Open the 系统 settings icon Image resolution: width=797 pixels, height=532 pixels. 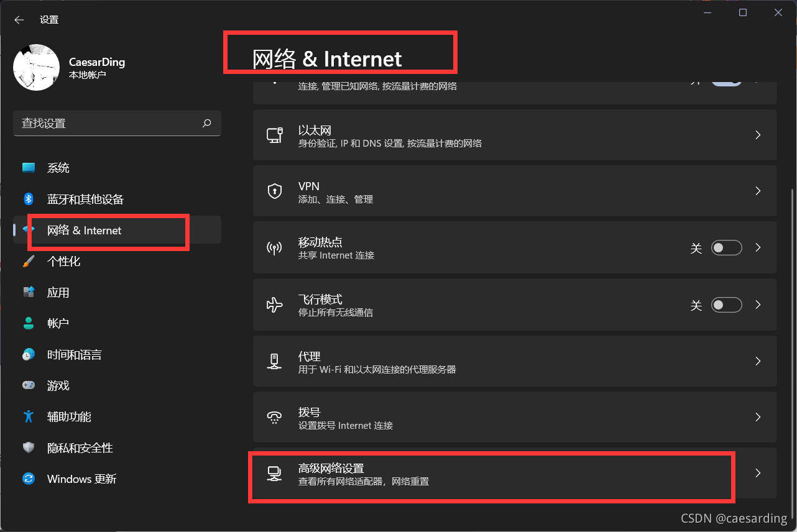[x=29, y=168]
